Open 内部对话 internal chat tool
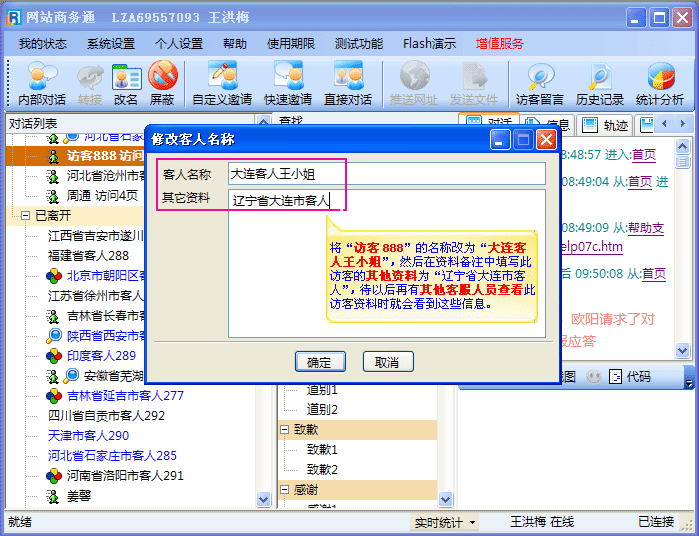The image size is (699, 536). pyautogui.click(x=42, y=83)
